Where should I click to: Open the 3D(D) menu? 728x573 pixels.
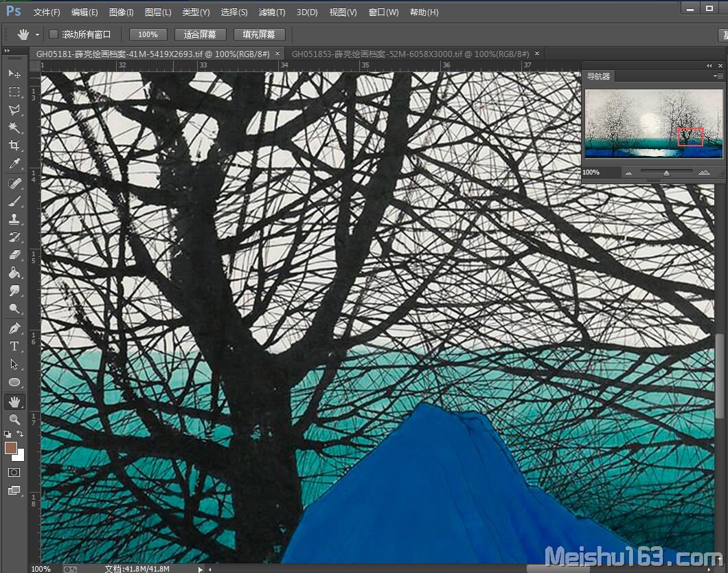tap(307, 12)
